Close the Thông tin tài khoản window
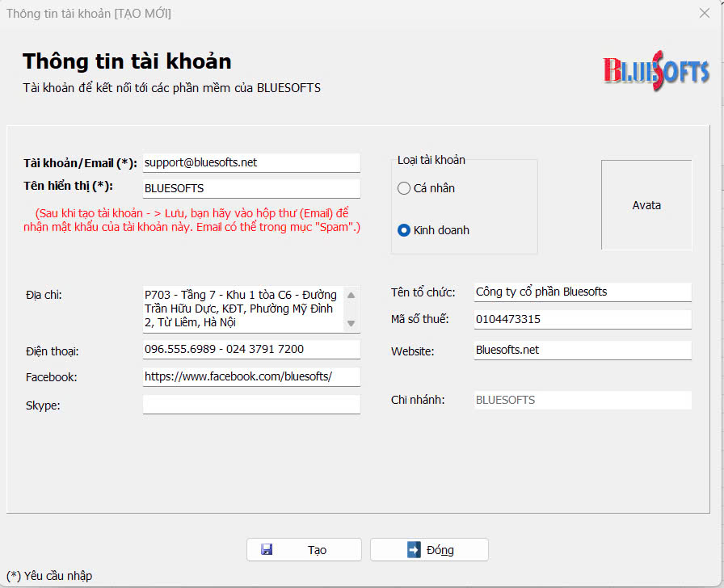The image size is (724, 588). (x=704, y=14)
